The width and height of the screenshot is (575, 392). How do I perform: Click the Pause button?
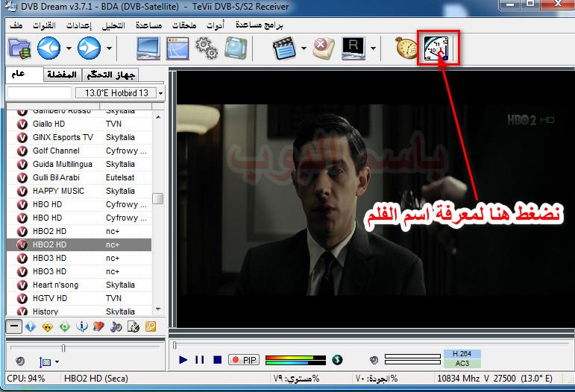point(200,360)
